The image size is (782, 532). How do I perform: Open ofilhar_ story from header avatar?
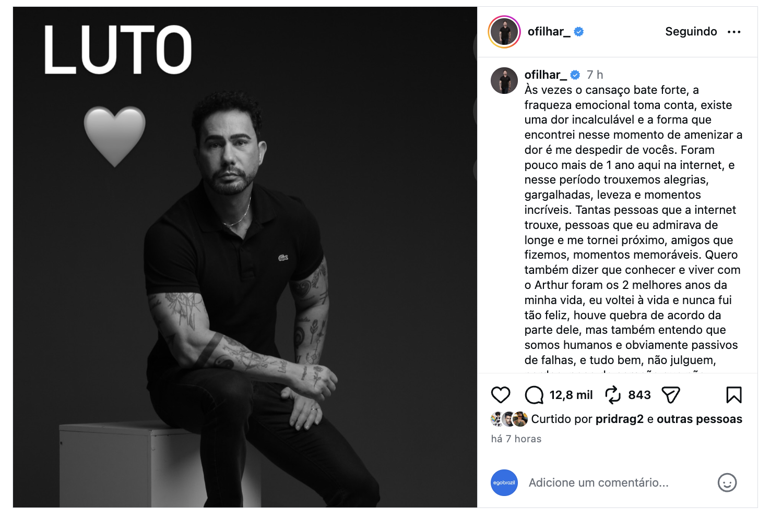(x=504, y=32)
